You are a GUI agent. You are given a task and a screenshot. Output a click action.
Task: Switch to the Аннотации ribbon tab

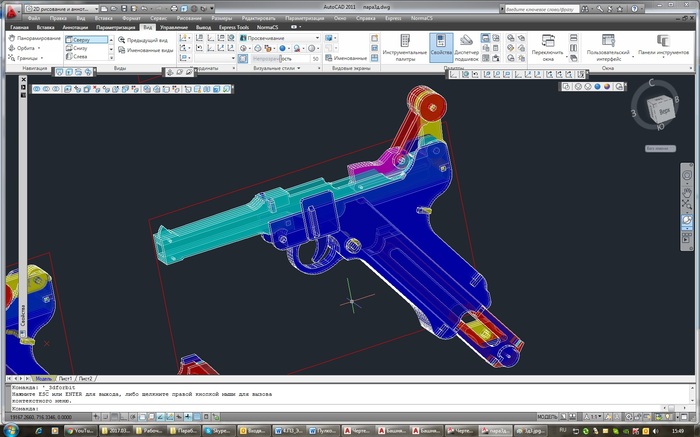click(x=75, y=27)
